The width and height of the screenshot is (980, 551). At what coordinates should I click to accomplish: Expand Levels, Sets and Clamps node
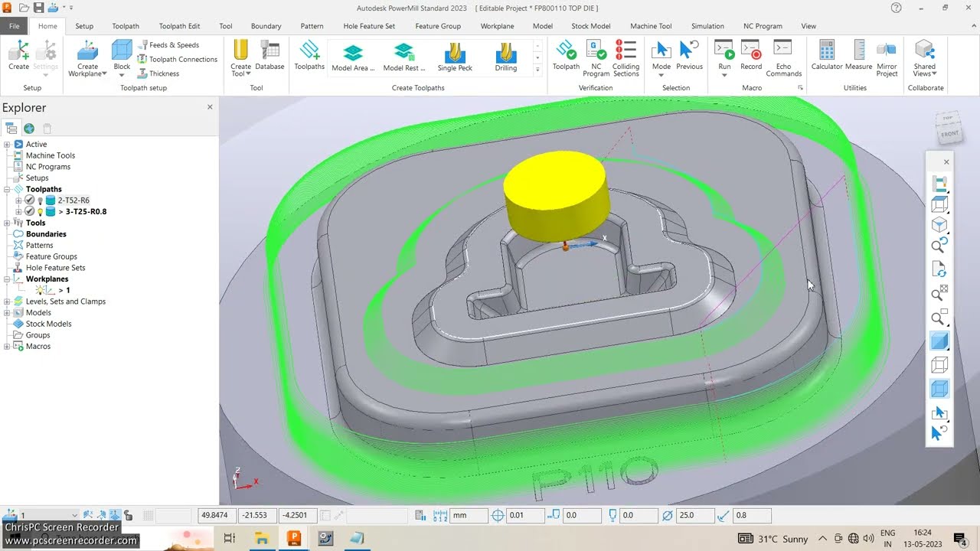tap(7, 302)
